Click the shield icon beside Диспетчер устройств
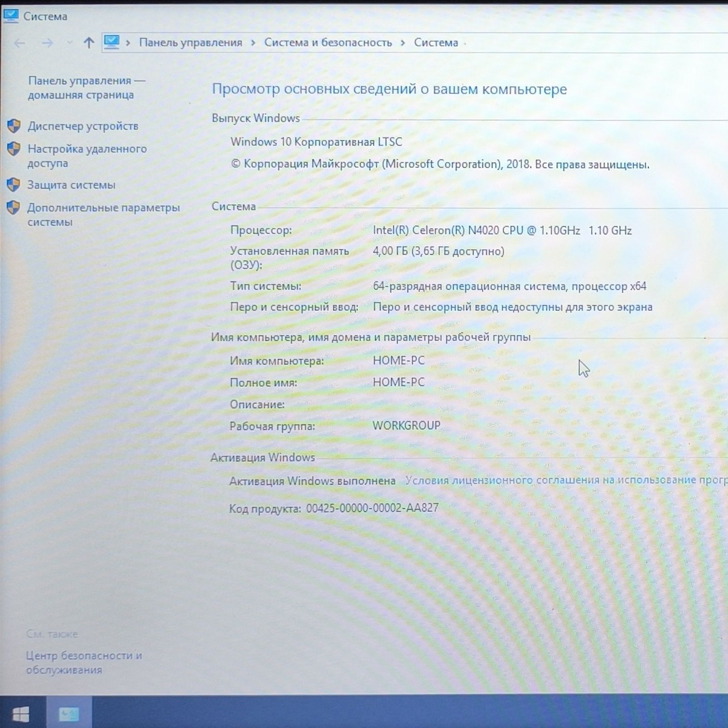Viewport: 728px width, 728px height. tap(14, 126)
